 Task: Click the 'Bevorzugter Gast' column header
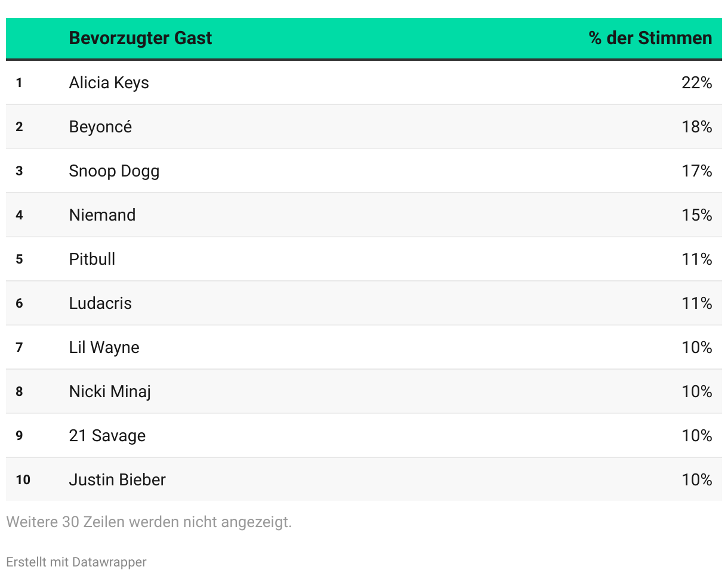tap(140, 38)
